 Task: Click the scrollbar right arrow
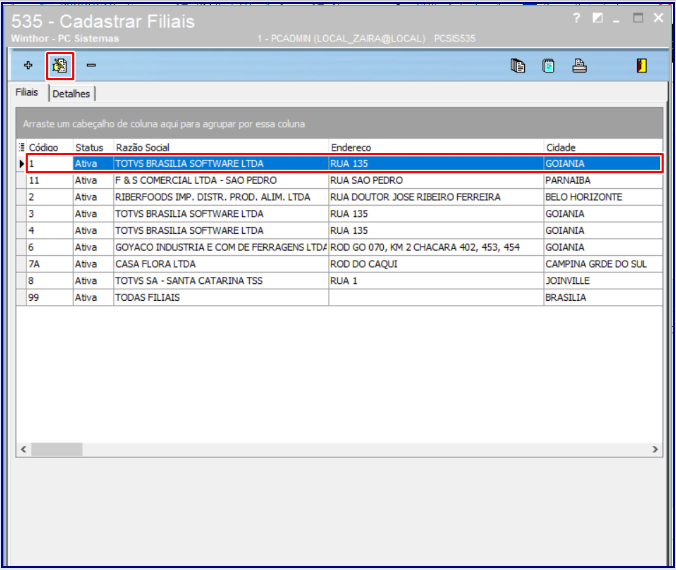[x=655, y=449]
